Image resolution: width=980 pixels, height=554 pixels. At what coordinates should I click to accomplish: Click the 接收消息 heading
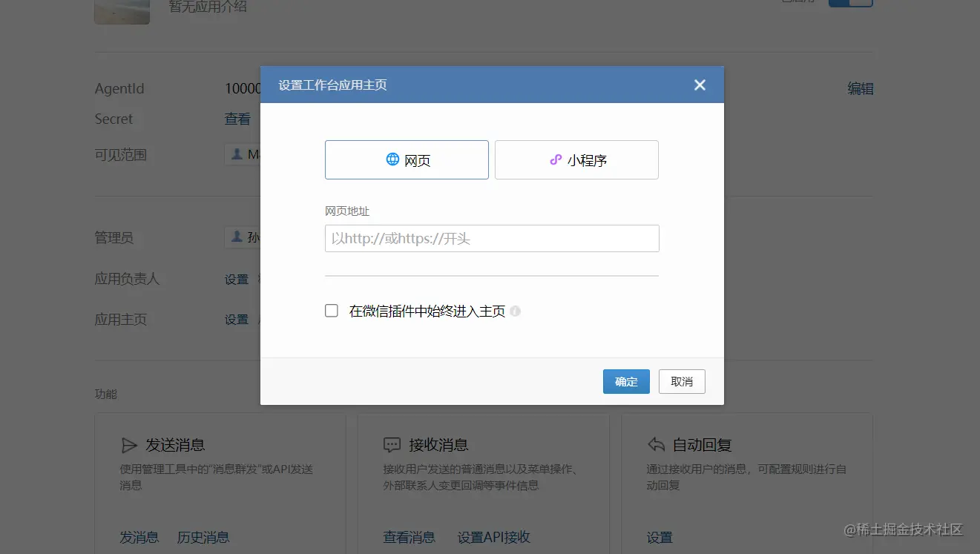(x=438, y=445)
